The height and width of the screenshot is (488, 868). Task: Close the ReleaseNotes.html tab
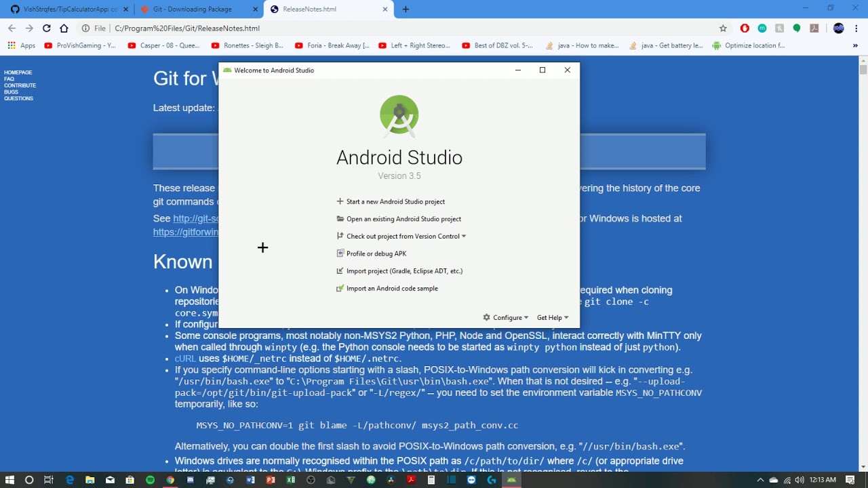coord(384,9)
